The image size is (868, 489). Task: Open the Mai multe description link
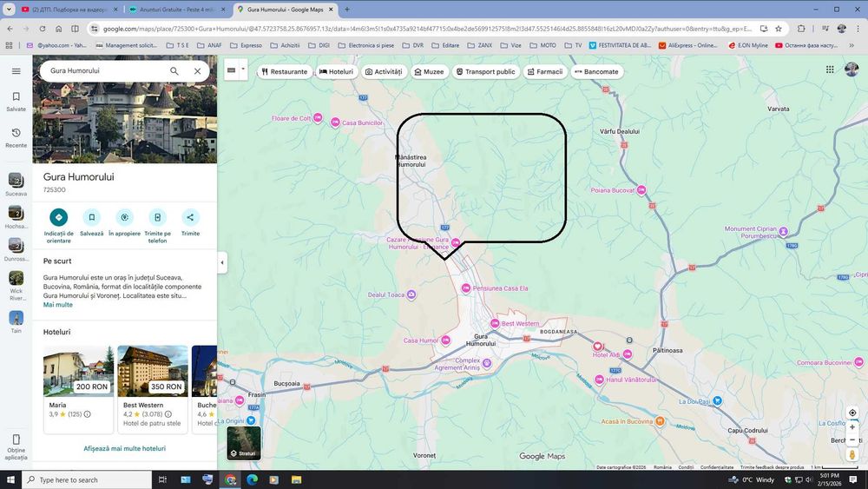click(x=57, y=305)
